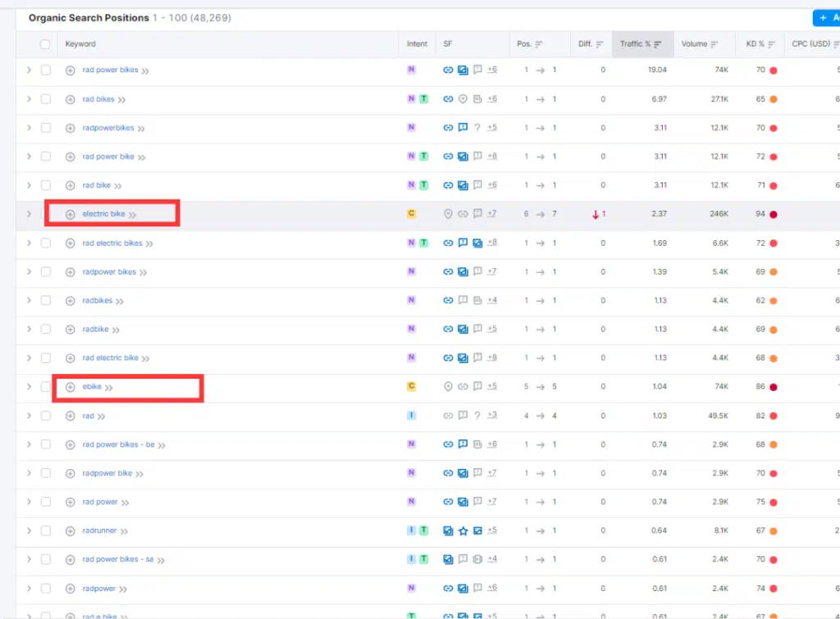Open the ebike keyword link
The height and width of the screenshot is (619, 840).
pos(92,386)
